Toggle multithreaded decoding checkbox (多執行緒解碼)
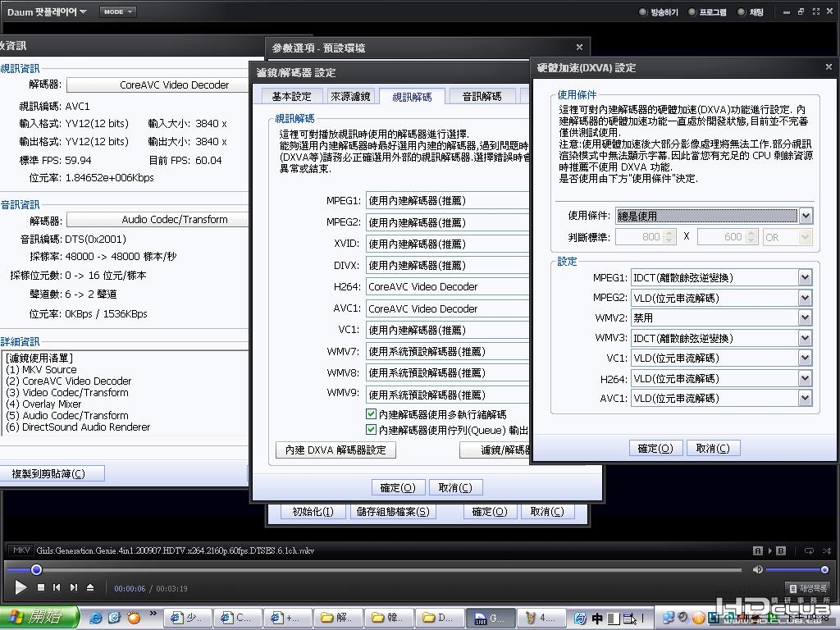Viewport: 840px width, 630px height. click(371, 415)
